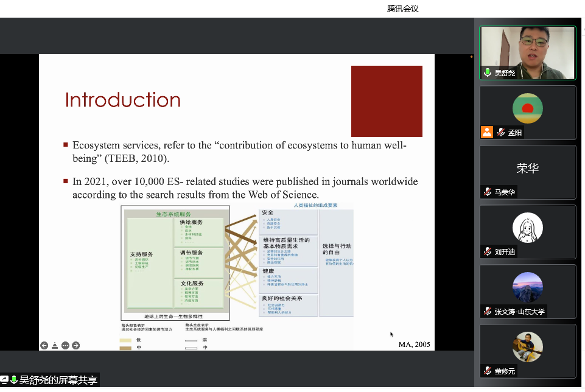This screenshot has height=392, width=585.
Task: Click 'Web of Science' in second bullet
Action: pos(283,195)
